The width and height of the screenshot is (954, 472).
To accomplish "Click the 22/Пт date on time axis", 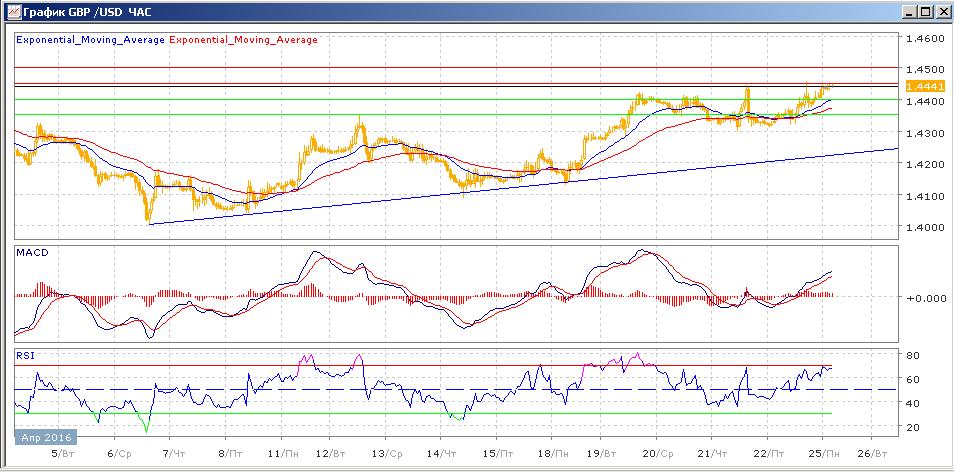I will point(767,454).
